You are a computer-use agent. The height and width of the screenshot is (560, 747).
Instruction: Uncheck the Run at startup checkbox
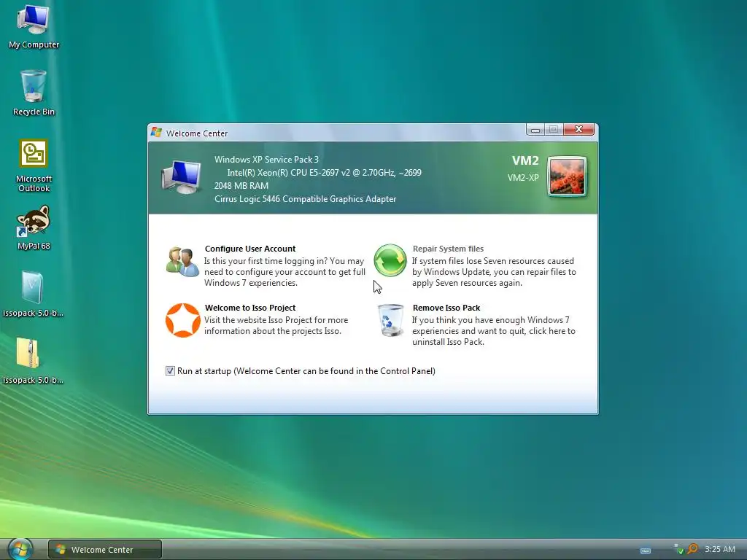pyautogui.click(x=170, y=371)
